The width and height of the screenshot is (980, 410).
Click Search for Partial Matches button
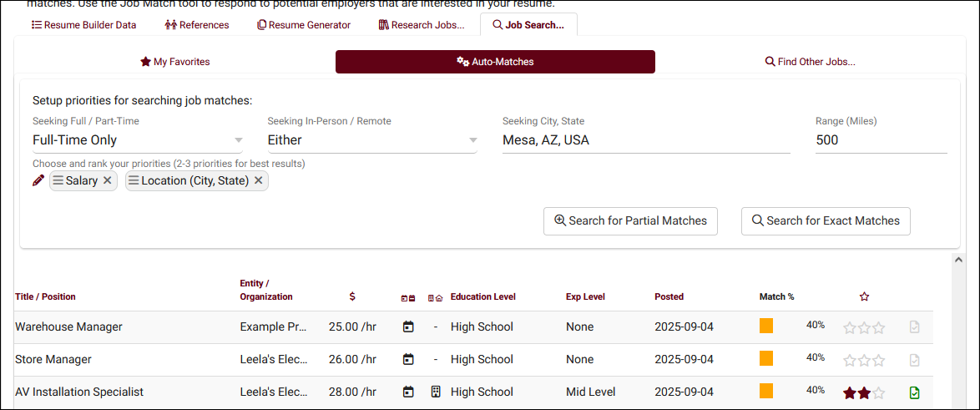(630, 221)
